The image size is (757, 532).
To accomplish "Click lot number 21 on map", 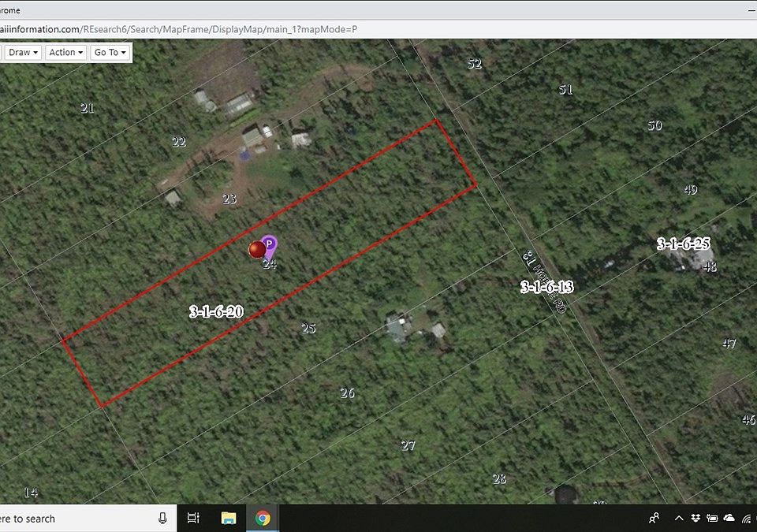I will 88,108.
